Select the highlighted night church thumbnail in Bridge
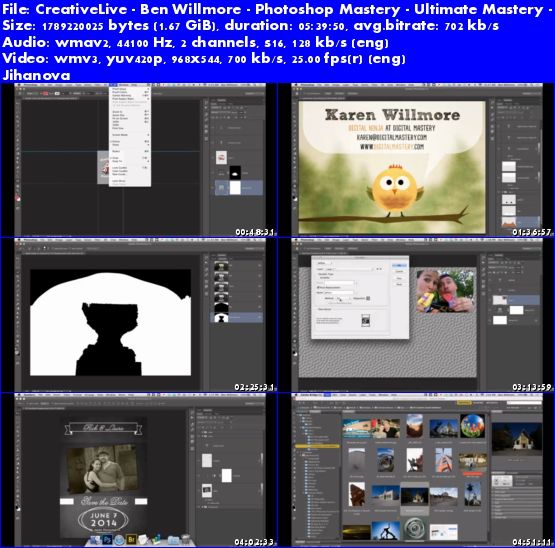This screenshot has height=548, width=555. (x=414, y=497)
